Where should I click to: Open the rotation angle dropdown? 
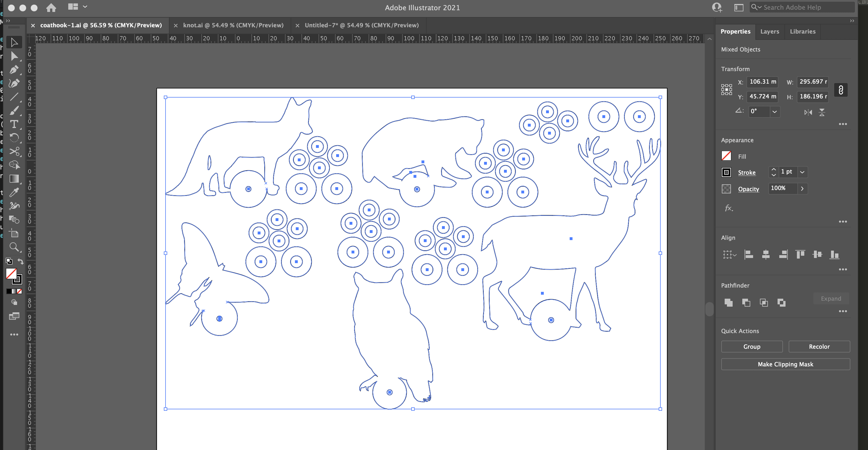coord(774,112)
